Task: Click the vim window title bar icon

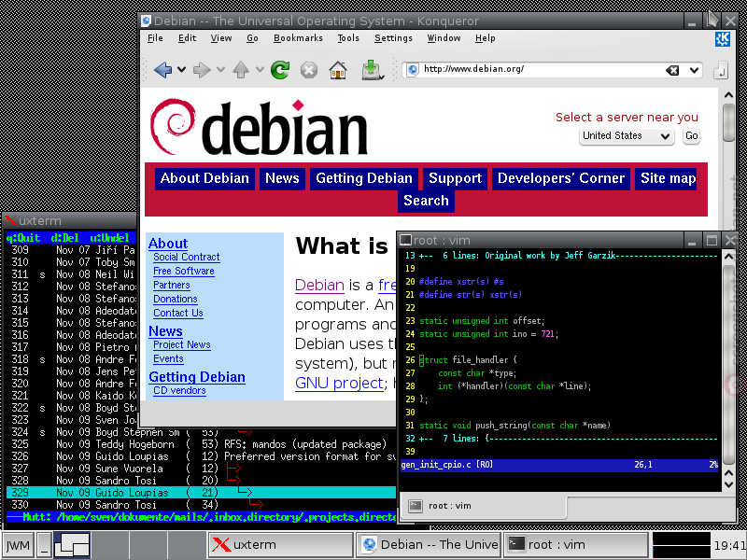Action: (405, 240)
